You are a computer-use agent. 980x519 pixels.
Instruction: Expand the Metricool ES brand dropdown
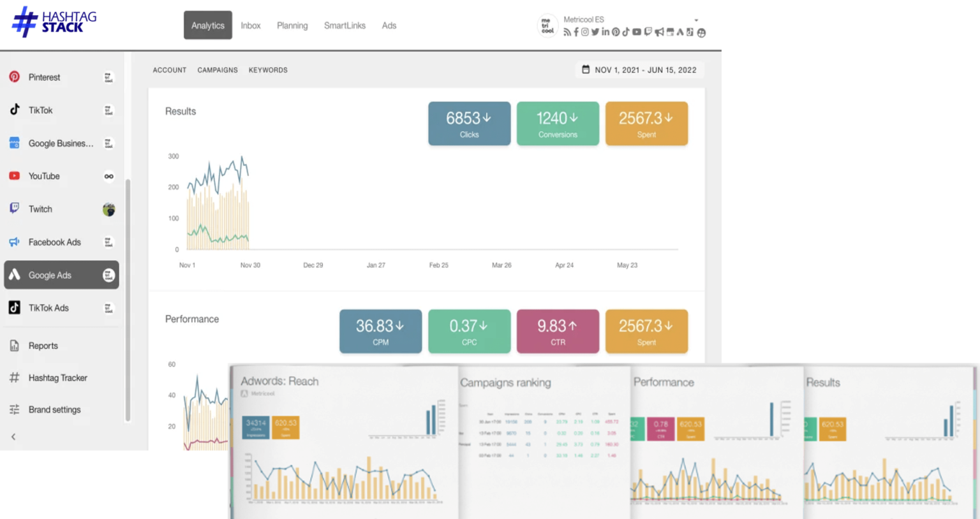pyautogui.click(x=696, y=20)
